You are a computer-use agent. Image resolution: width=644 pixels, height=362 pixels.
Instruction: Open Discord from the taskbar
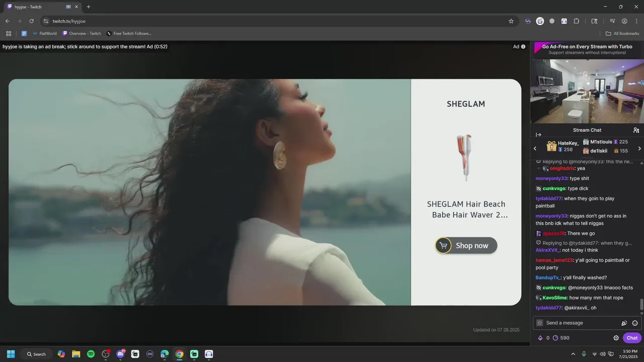(120, 354)
